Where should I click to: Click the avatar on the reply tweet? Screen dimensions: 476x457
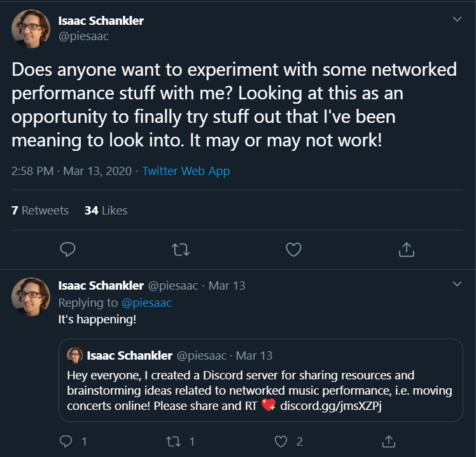pyautogui.click(x=31, y=296)
